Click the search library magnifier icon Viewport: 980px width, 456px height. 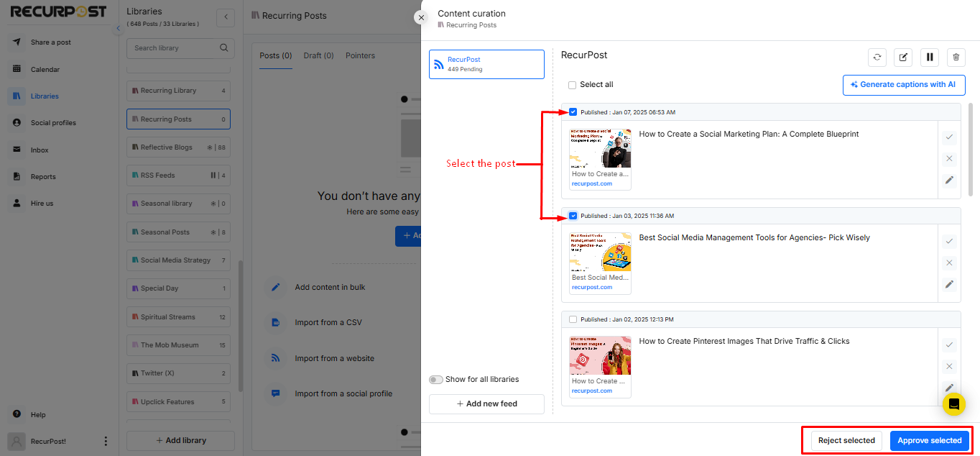[224, 48]
